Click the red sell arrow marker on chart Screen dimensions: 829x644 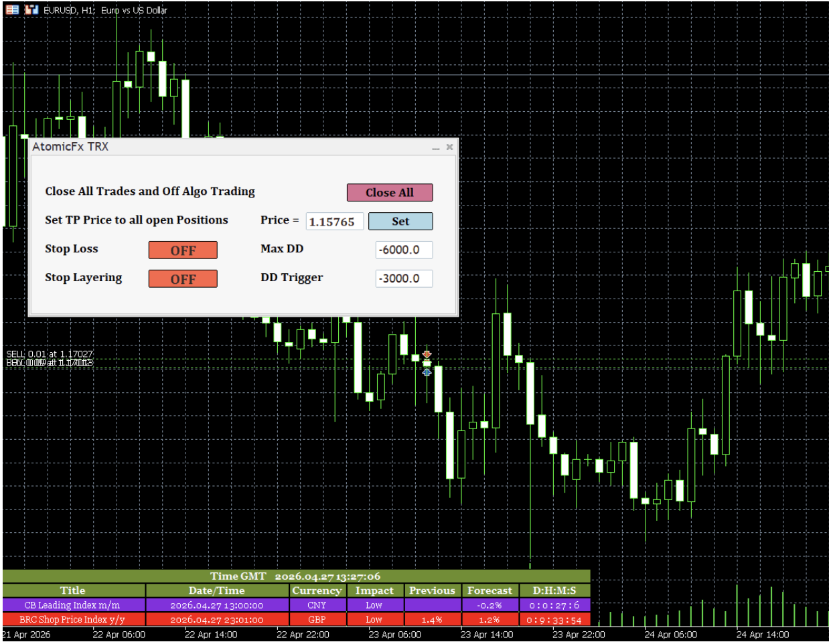click(x=427, y=355)
